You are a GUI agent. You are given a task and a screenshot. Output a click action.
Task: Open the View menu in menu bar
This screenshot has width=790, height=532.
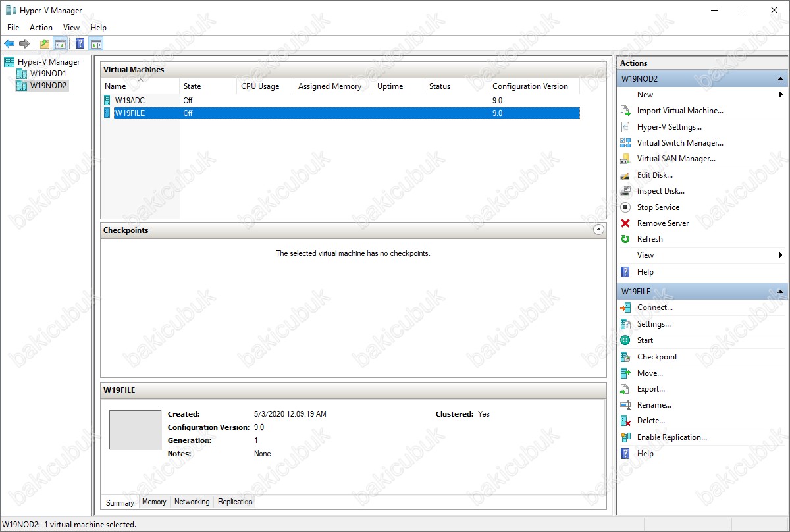click(71, 28)
